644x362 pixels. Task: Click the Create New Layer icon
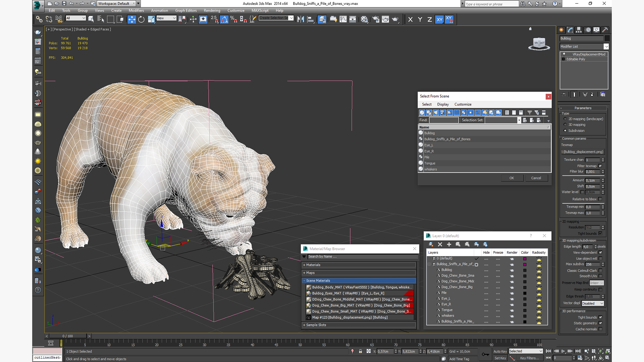coord(431,244)
